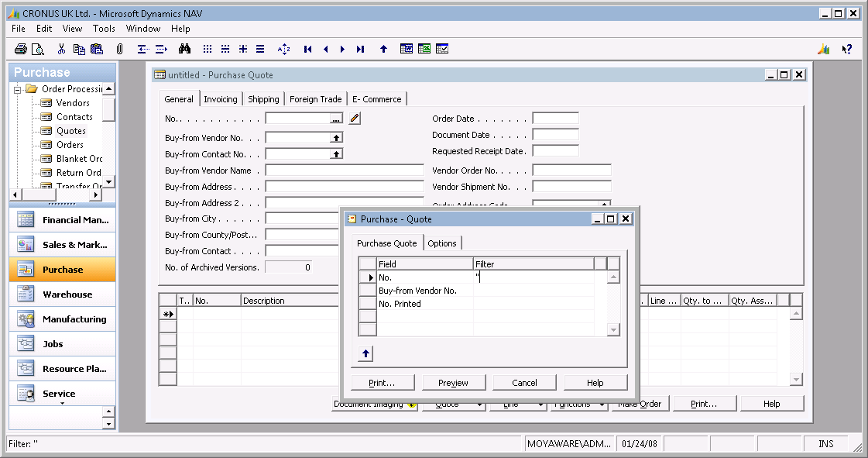
Task: Collapse the Order Processing tree folder
Action: tap(17, 89)
